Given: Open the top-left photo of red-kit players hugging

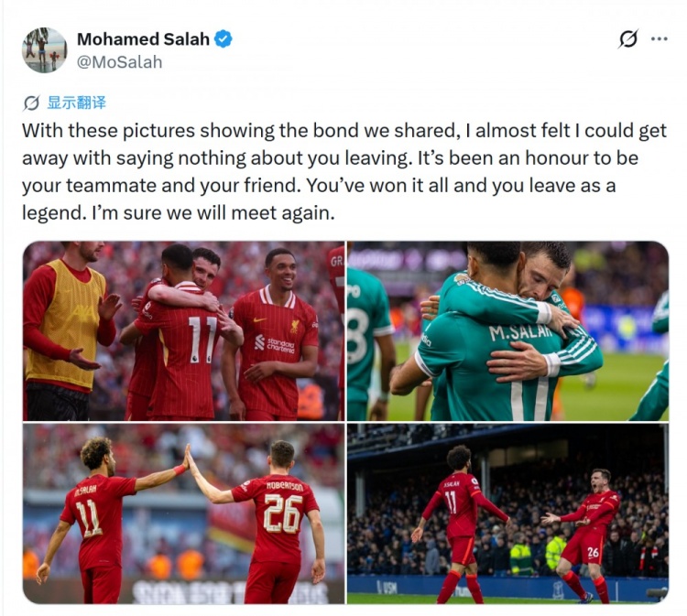Looking at the screenshot, I should pyautogui.click(x=183, y=330).
